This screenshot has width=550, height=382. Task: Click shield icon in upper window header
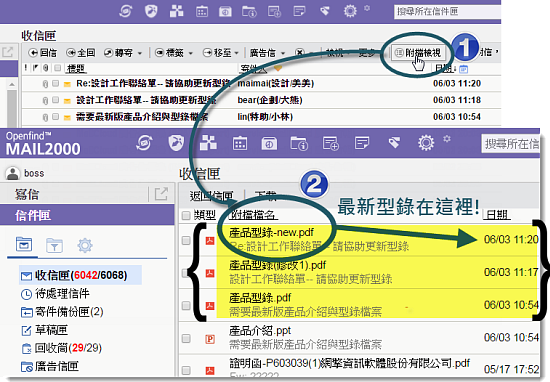[x=151, y=11]
